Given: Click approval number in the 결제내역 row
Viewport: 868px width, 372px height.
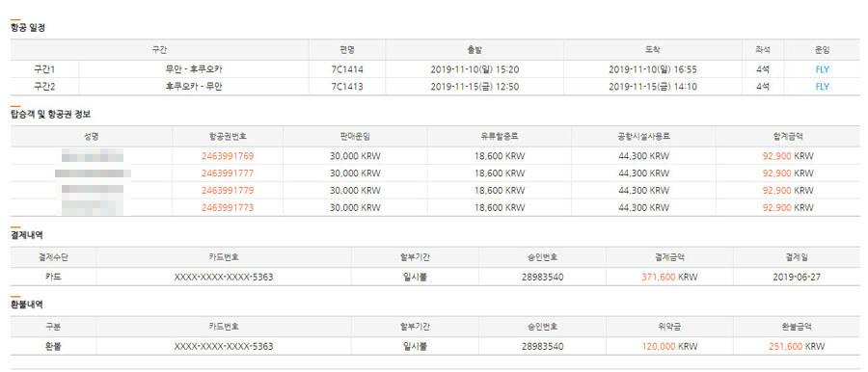Looking at the screenshot, I should tap(542, 277).
